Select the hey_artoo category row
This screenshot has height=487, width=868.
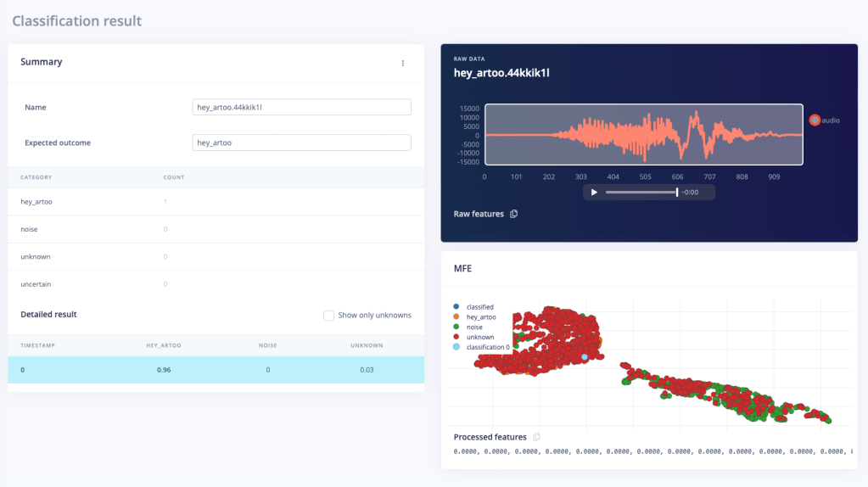[216, 202]
